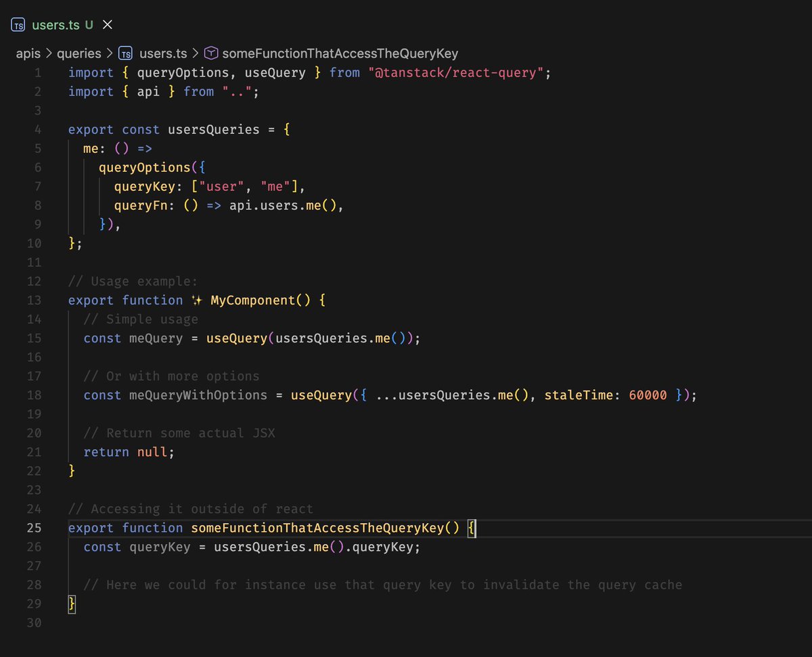Click the return null statement

point(129,451)
